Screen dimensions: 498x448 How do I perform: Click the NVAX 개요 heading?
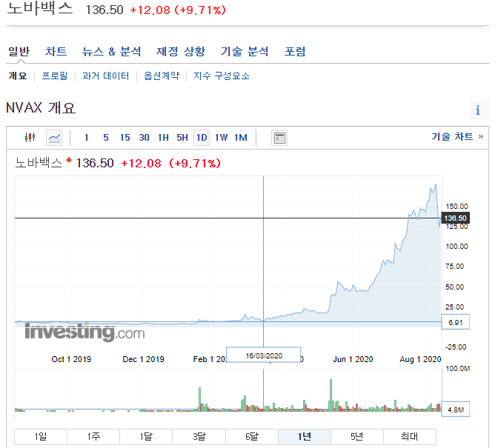[41, 108]
